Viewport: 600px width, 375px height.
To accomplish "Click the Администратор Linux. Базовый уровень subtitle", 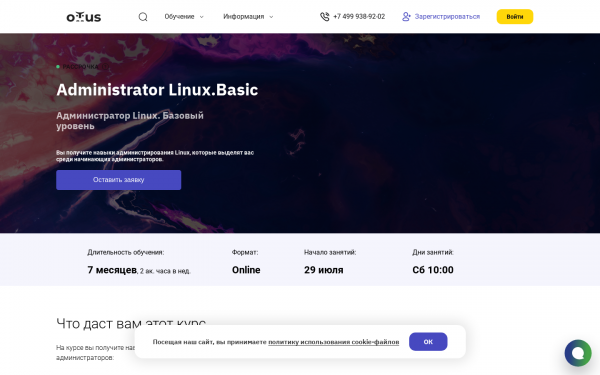I will (x=130, y=121).
